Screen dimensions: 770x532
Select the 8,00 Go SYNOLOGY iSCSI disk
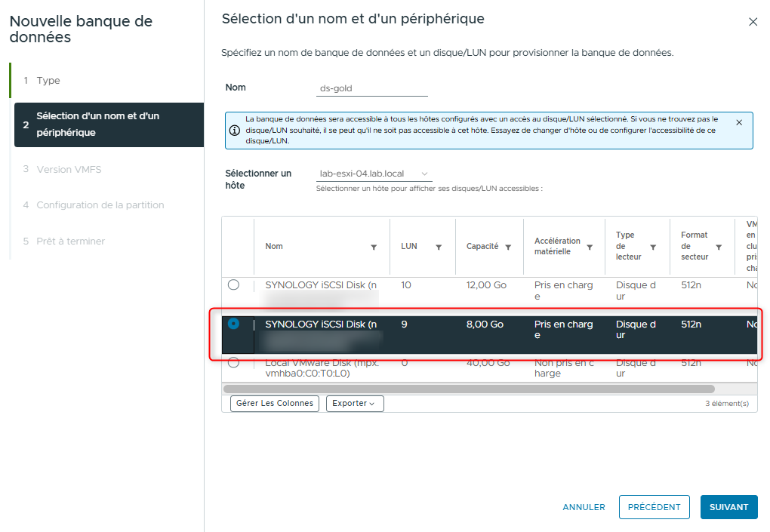[234, 324]
